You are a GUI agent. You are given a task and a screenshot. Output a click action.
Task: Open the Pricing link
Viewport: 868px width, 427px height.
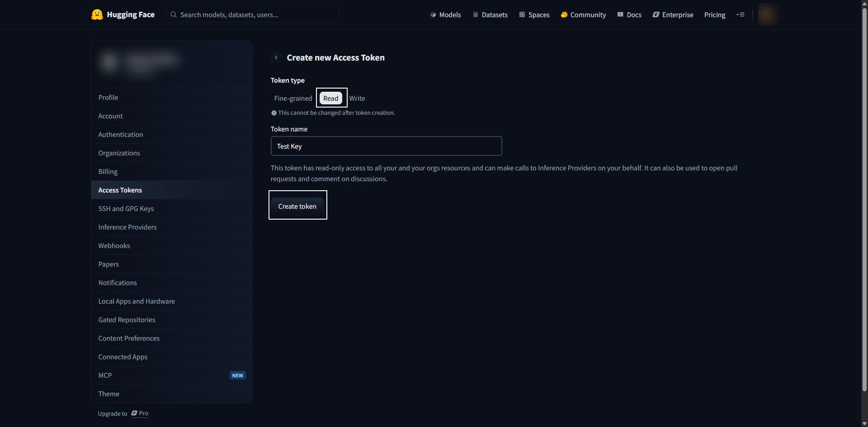coord(715,14)
